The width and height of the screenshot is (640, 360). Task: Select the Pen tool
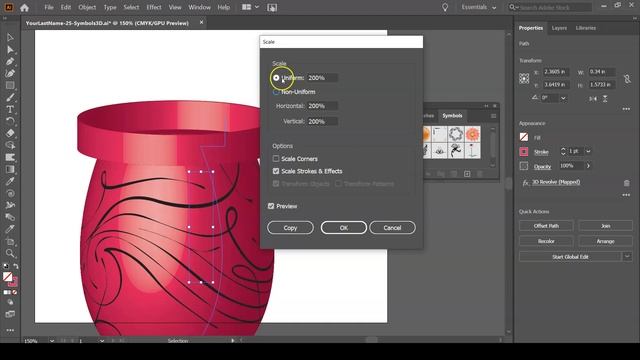(10, 62)
